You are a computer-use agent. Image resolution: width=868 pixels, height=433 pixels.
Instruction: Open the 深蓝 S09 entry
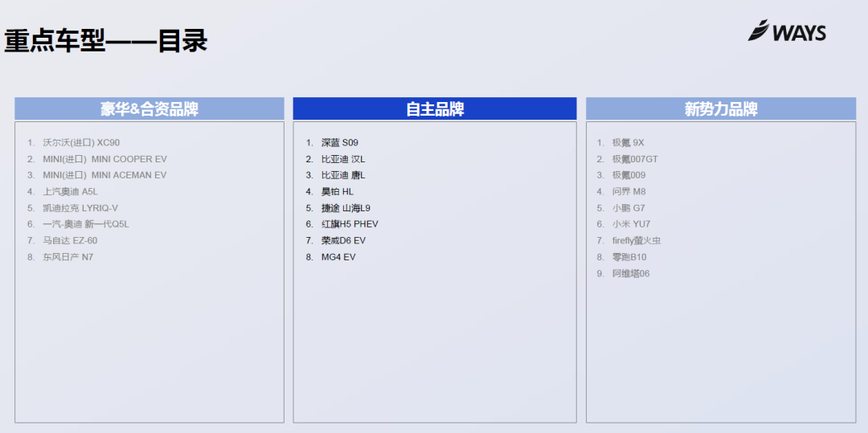point(340,143)
